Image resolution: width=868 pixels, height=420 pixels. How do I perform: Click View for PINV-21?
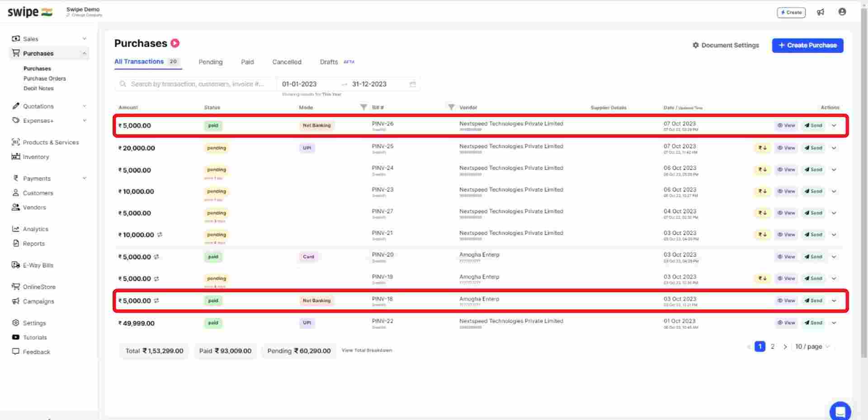(x=786, y=235)
